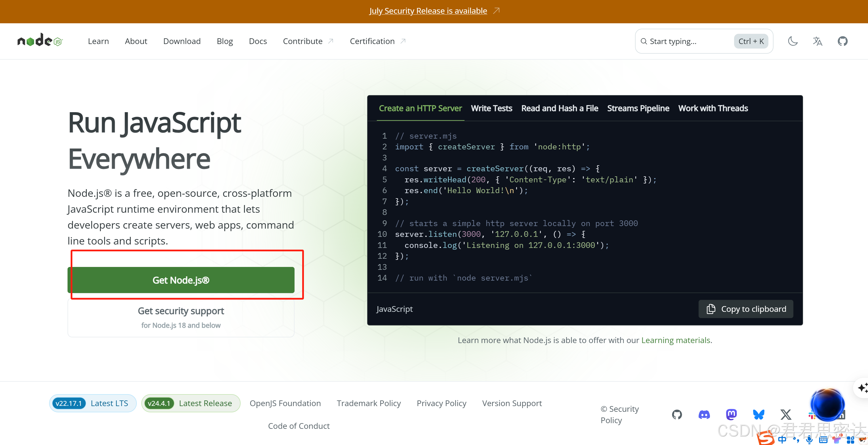Image resolution: width=868 pixels, height=445 pixels.
Task: Click the Node.js logo in header
Action: click(x=40, y=40)
